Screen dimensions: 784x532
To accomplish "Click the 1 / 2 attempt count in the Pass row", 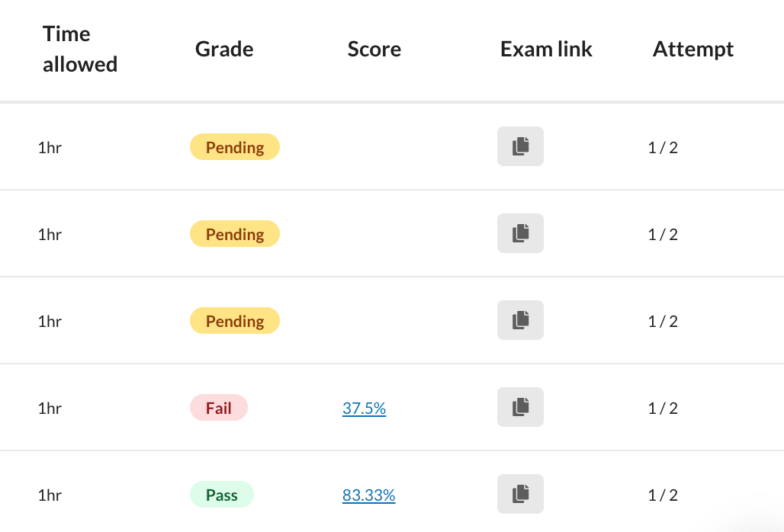I will point(662,495).
